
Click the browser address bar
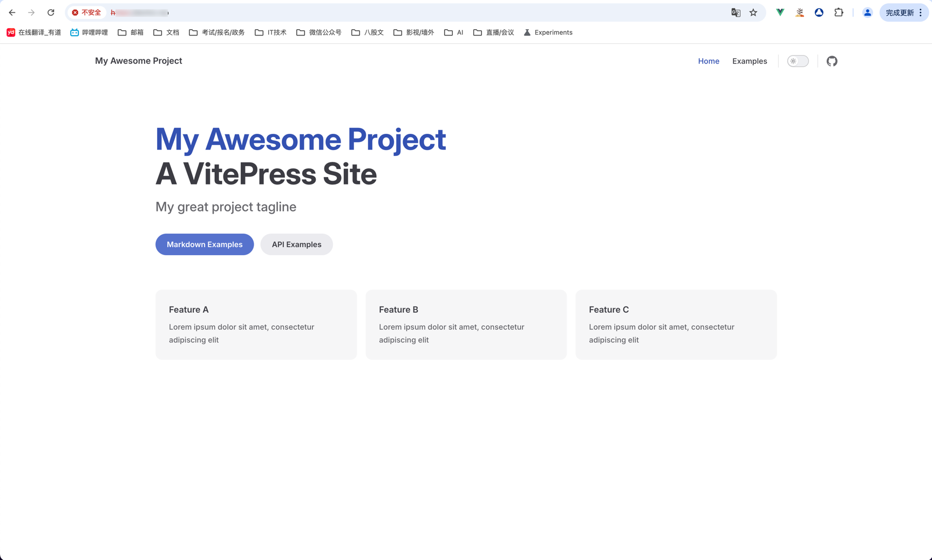tap(410, 12)
